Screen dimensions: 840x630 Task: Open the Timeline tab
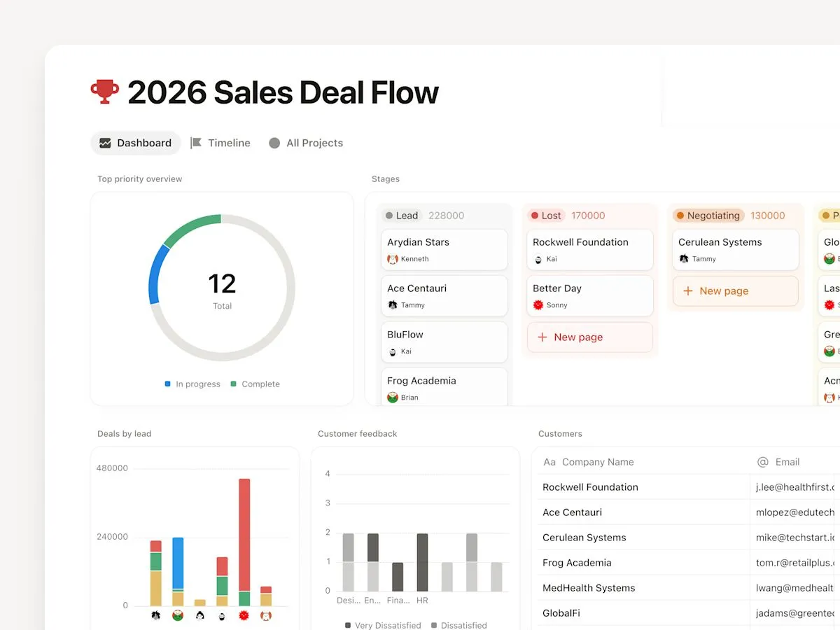220,143
